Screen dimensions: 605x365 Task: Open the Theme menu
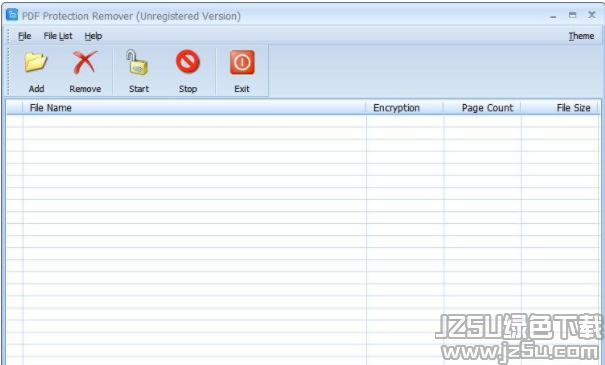[x=581, y=36]
